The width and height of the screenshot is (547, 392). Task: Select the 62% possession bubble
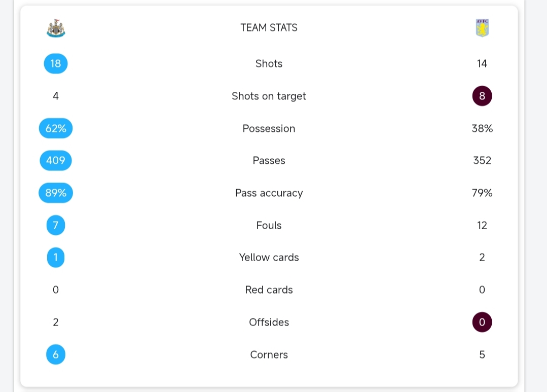tap(56, 128)
